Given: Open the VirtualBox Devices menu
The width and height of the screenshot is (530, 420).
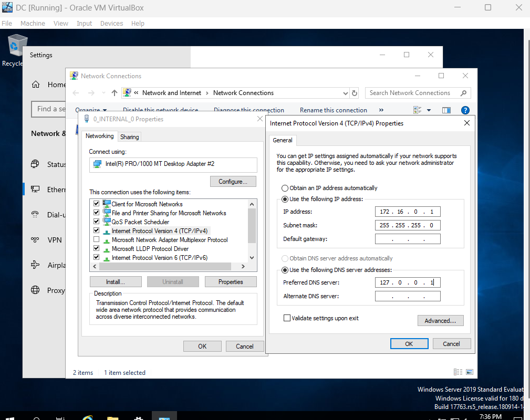Looking at the screenshot, I should (x=111, y=23).
